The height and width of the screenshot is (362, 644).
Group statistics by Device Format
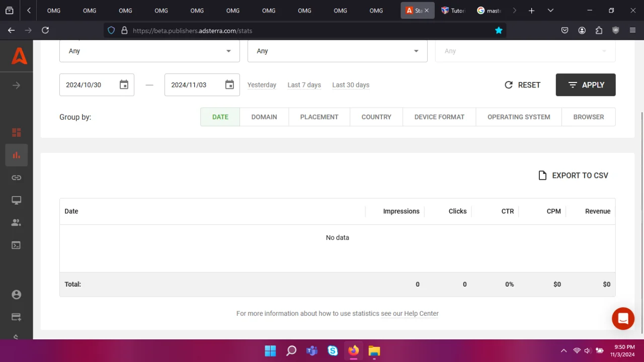click(439, 117)
